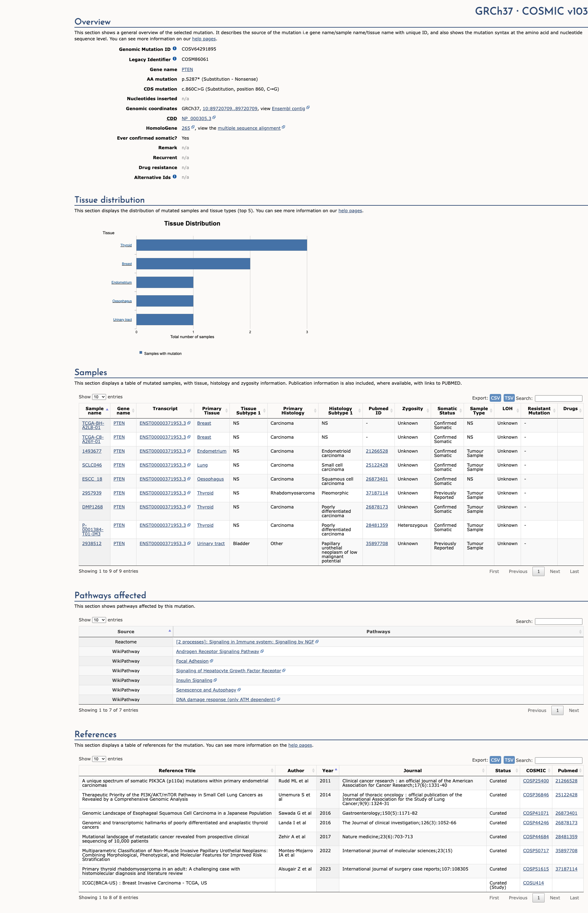Open Pubmed ID 21266528 in Samples table
Screen dimensions: 588x913
(x=376, y=451)
